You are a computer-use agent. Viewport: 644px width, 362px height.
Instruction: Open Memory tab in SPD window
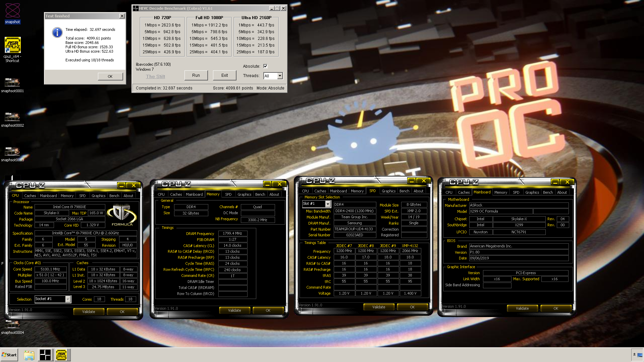(357, 191)
